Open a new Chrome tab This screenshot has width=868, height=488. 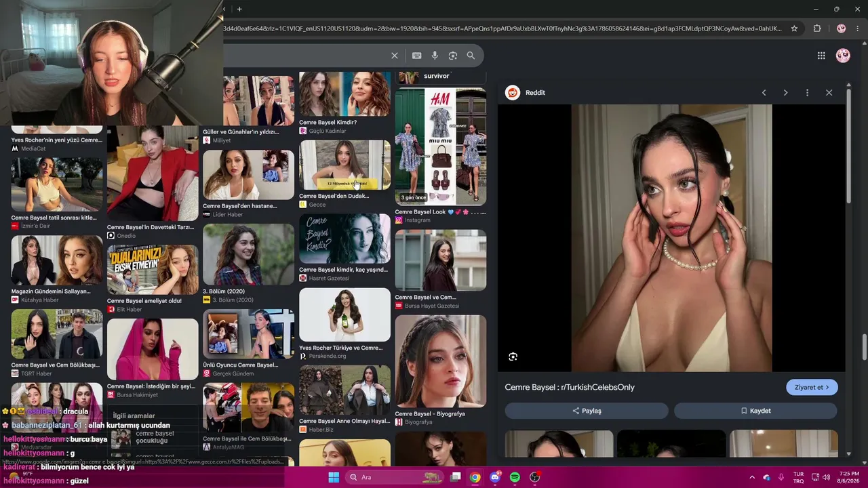239,9
